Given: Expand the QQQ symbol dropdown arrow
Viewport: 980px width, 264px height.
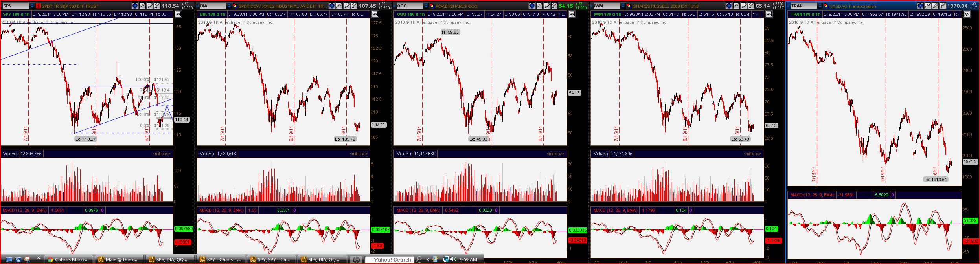Looking at the screenshot, I should coord(426,6).
